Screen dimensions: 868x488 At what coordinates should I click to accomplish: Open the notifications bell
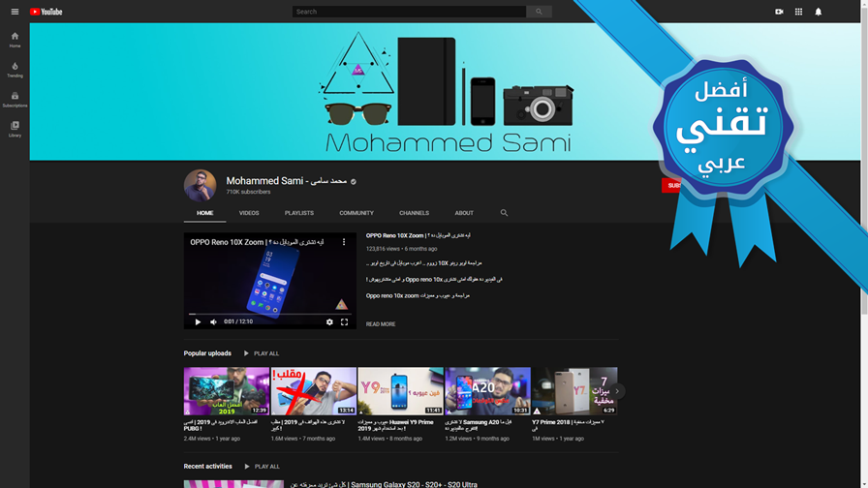pyautogui.click(x=819, y=12)
